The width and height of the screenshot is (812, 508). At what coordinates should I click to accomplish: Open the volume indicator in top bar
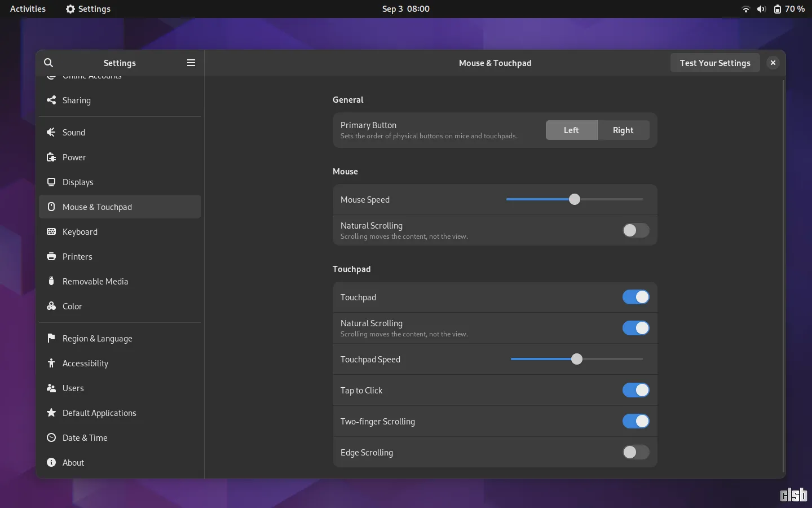(761, 9)
